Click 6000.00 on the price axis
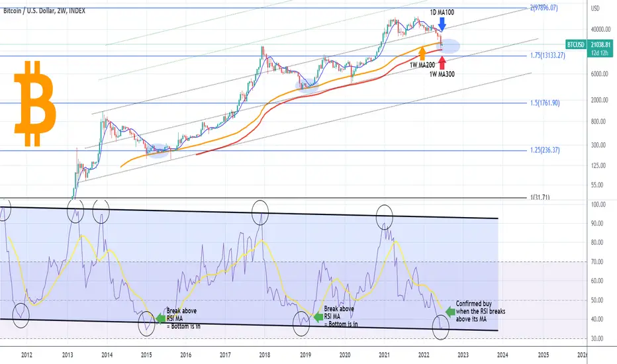617x364 pixels. pyautogui.click(x=599, y=74)
